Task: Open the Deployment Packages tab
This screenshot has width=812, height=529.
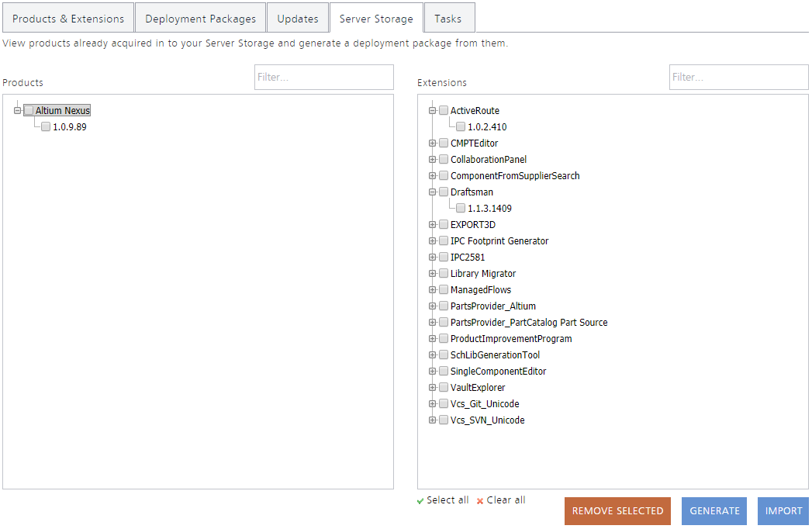Action: (200, 19)
